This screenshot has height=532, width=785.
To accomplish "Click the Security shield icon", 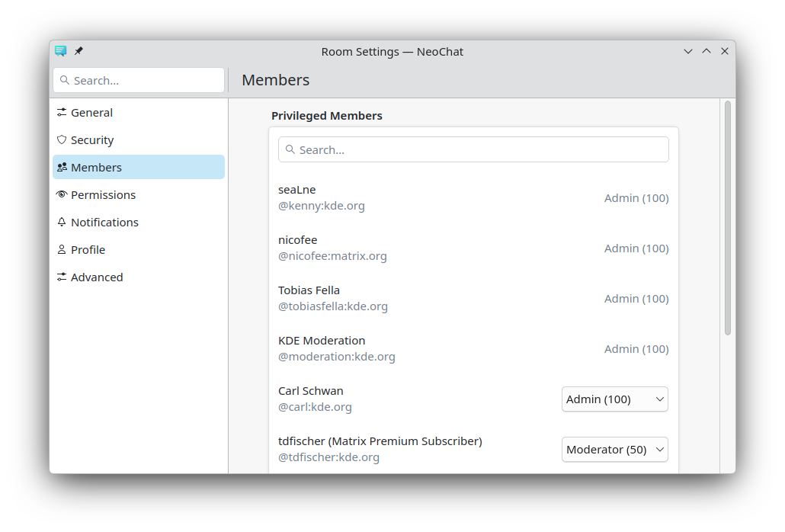I will [x=62, y=140].
